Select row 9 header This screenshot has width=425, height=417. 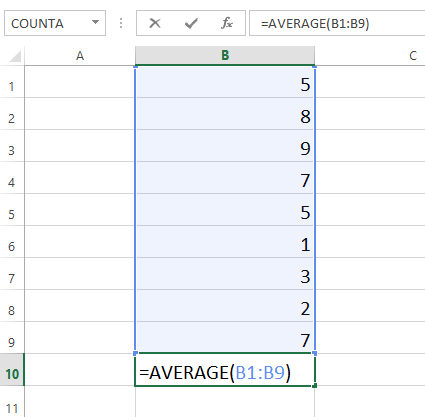(x=12, y=337)
